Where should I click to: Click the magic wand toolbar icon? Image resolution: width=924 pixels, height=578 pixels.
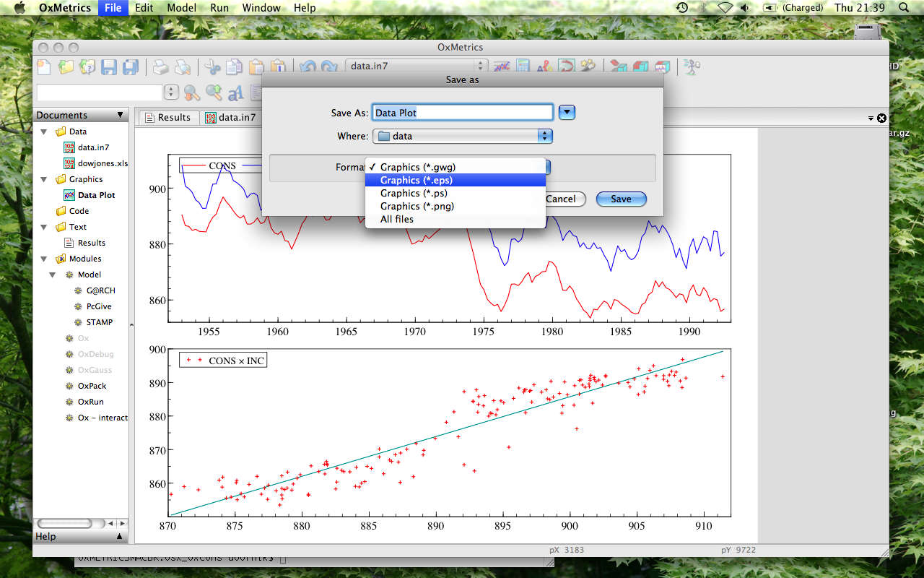588,66
